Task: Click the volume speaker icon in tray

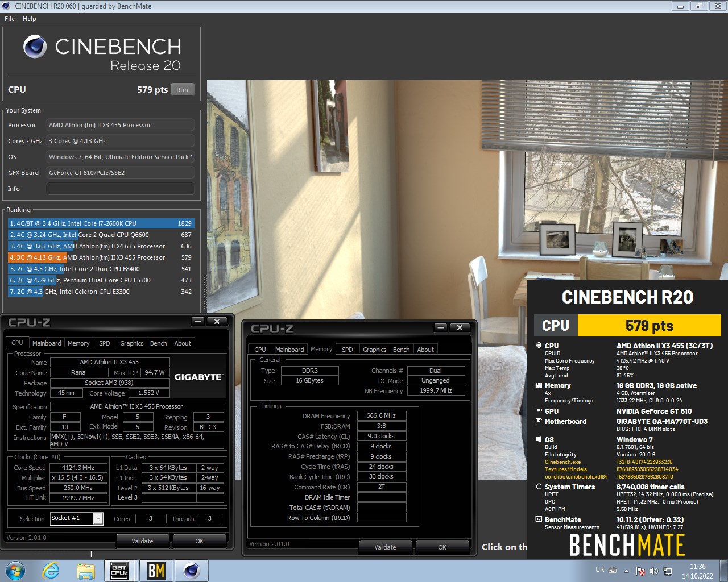Action: [x=653, y=571]
